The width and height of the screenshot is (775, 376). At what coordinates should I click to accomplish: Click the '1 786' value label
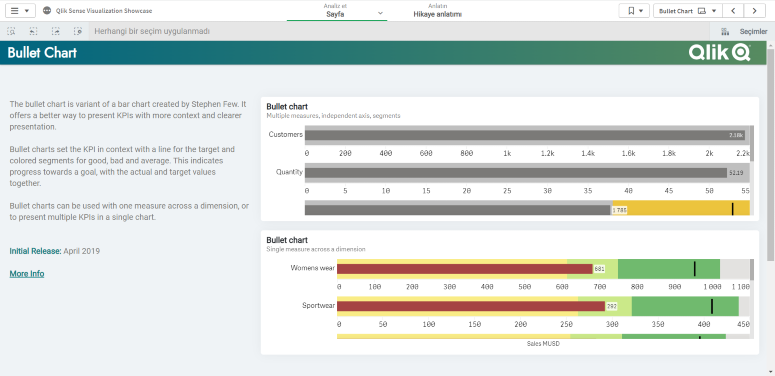point(620,210)
